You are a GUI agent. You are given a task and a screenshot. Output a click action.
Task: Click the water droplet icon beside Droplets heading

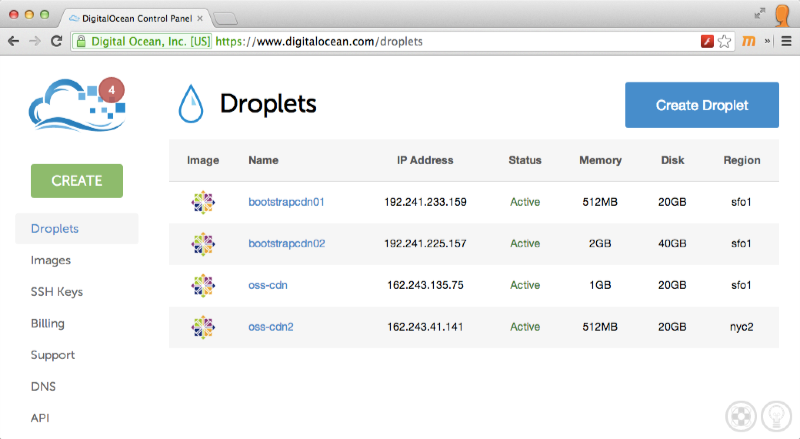pos(191,104)
